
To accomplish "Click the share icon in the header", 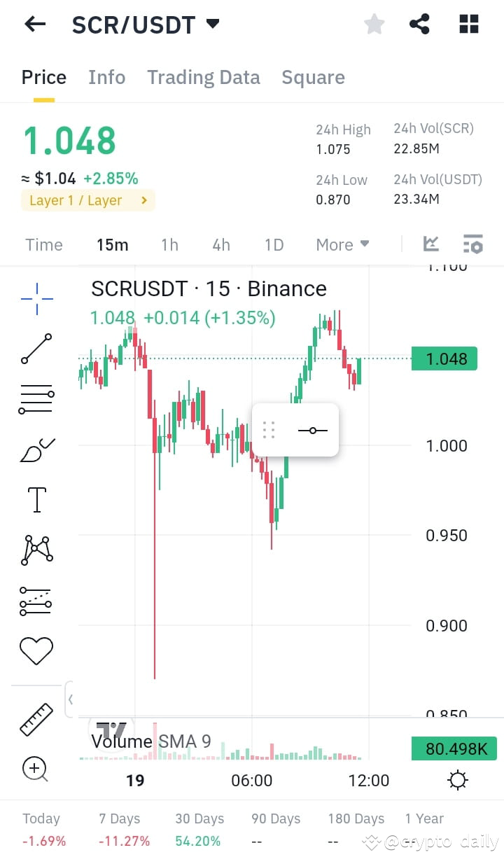I will (419, 23).
